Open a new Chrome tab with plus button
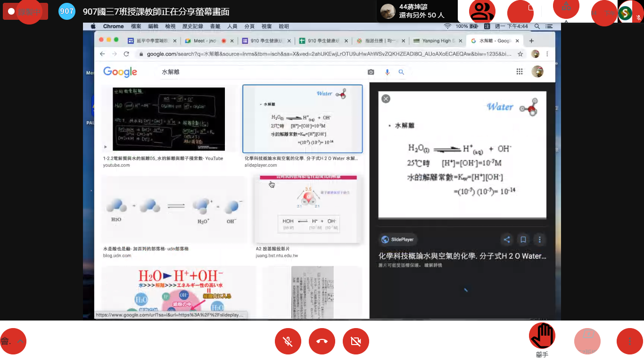The height and width of the screenshot is (362, 644). tap(531, 41)
